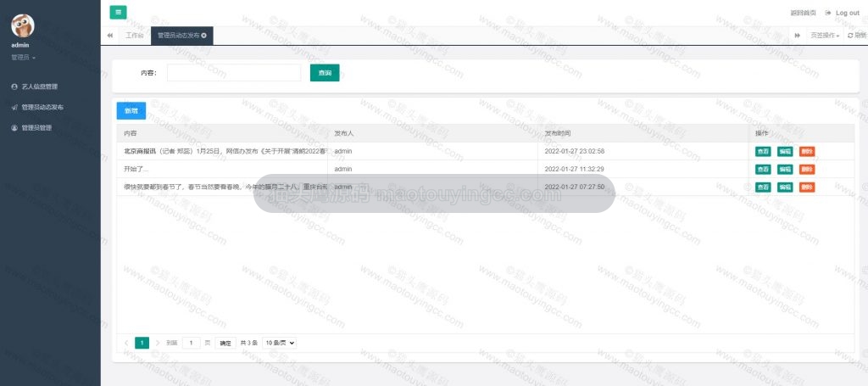
Task: Click the jump-to page number input
Action: [x=191, y=343]
